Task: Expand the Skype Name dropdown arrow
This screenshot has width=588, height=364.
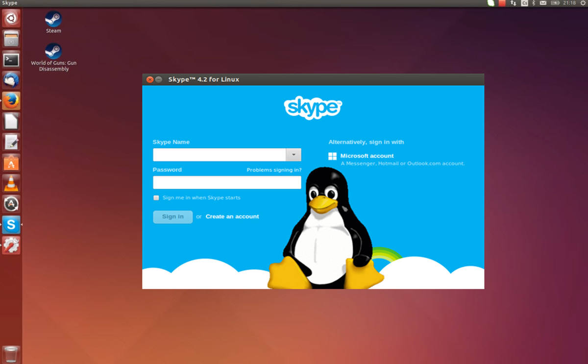Action: [x=294, y=155]
